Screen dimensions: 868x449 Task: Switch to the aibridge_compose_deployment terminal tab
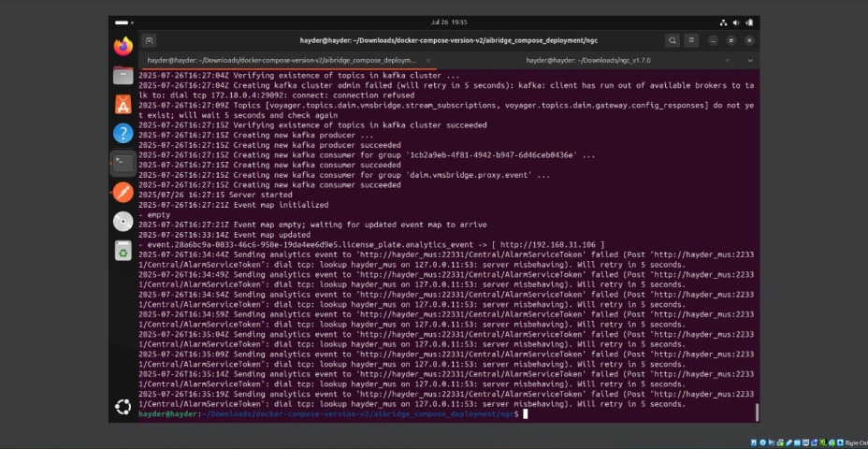tap(281, 60)
